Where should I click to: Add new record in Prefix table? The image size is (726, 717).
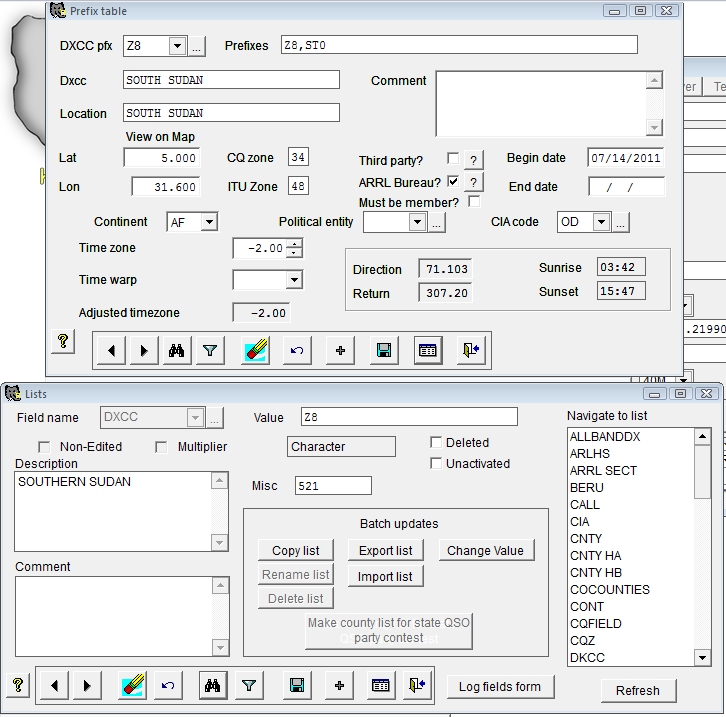coord(340,350)
